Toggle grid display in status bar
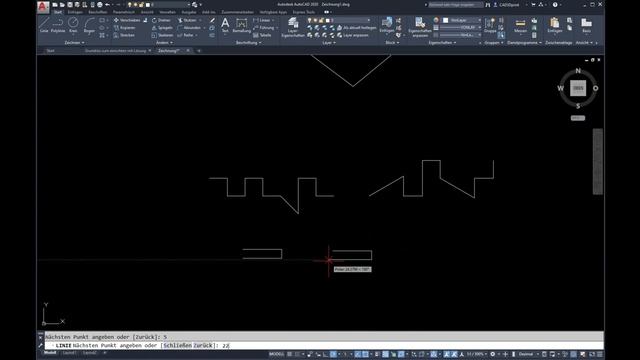Image resolution: width=640 pixels, height=360 pixels. (289, 354)
